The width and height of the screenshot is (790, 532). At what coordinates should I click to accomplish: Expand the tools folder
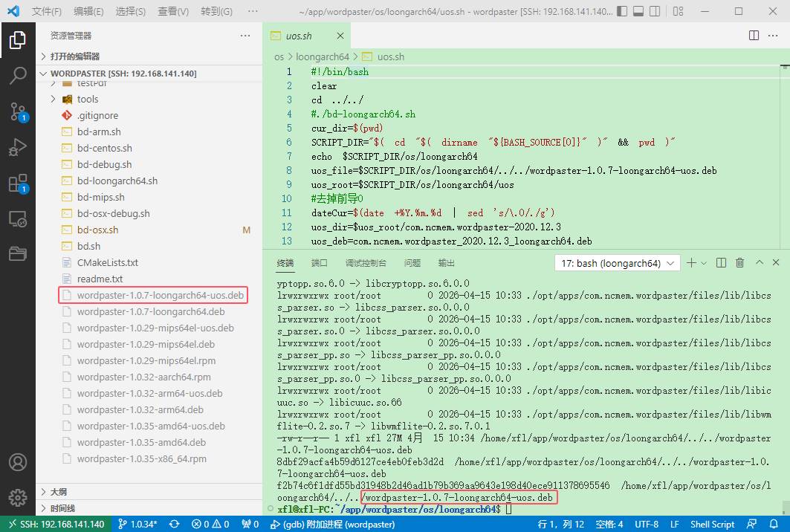click(x=87, y=99)
